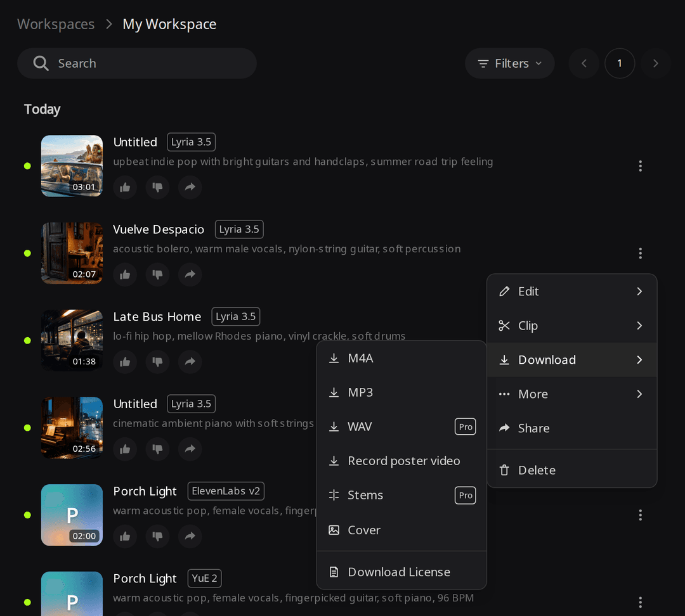Dislike the cinematic ambient piano track
This screenshot has width=685, height=616.
click(157, 449)
